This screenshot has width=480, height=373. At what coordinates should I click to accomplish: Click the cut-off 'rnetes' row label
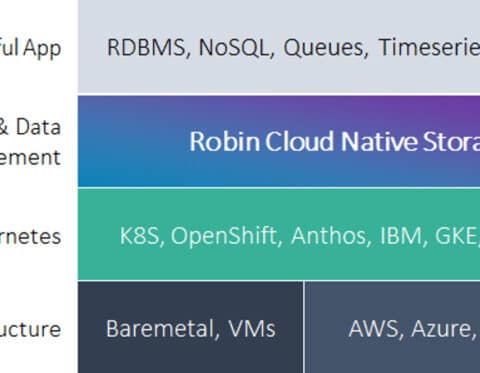pos(30,237)
